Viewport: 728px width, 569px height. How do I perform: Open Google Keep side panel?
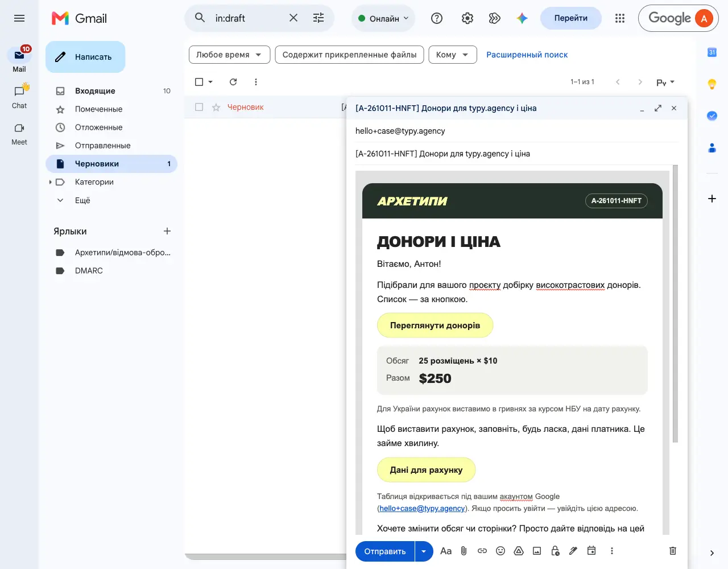pos(712,84)
